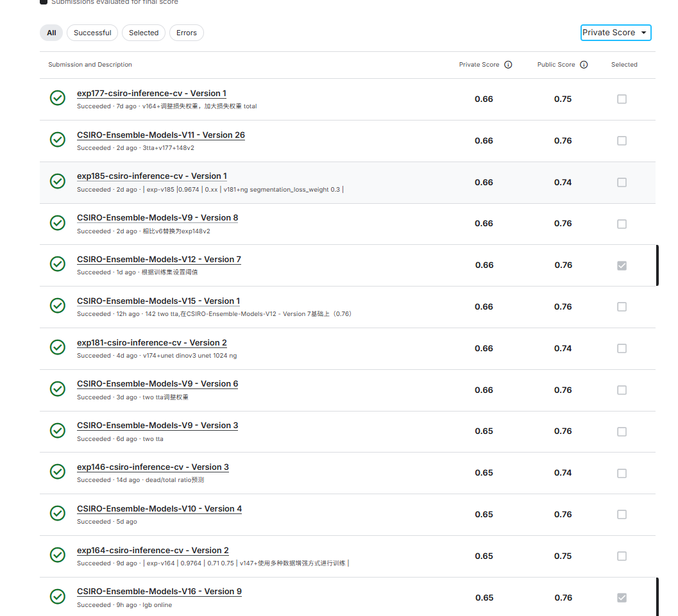This screenshot has height=616, width=678.
Task: Click success checkmark icon for CSIRO-Ensemble-Models-V16 Version 9
Action: coord(58,597)
